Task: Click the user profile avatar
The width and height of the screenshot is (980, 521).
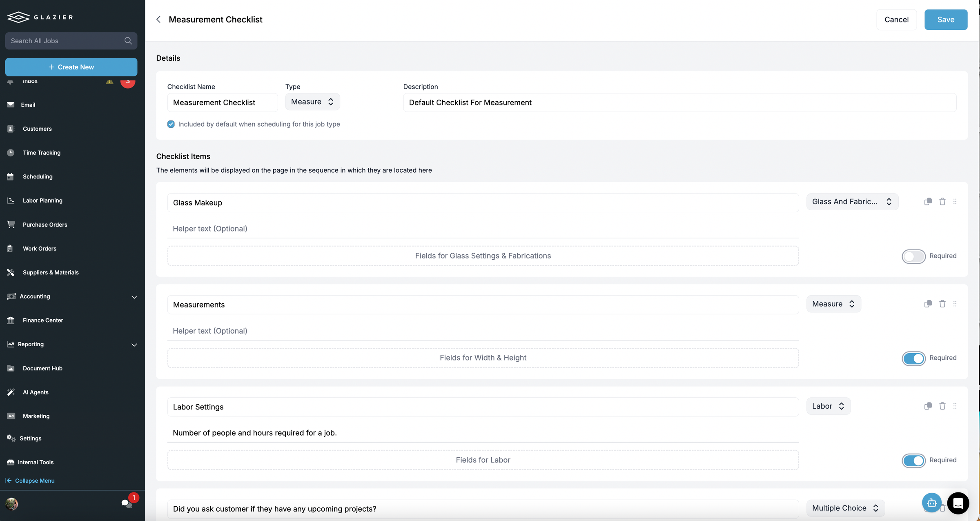Action: [12, 504]
